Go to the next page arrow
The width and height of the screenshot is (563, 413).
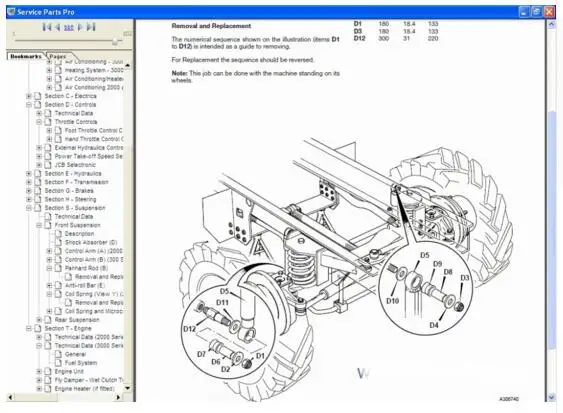pyautogui.click(x=80, y=27)
